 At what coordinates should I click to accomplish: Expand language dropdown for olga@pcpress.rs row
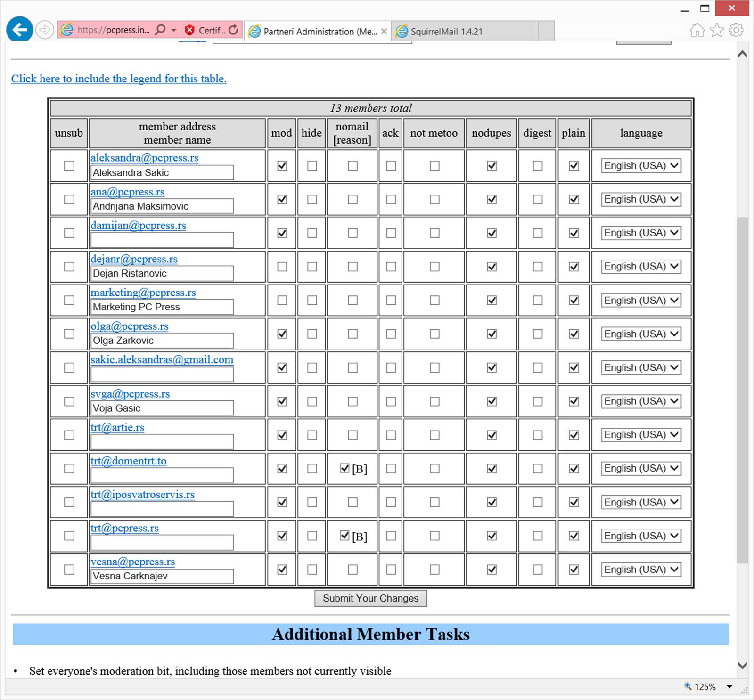641,334
